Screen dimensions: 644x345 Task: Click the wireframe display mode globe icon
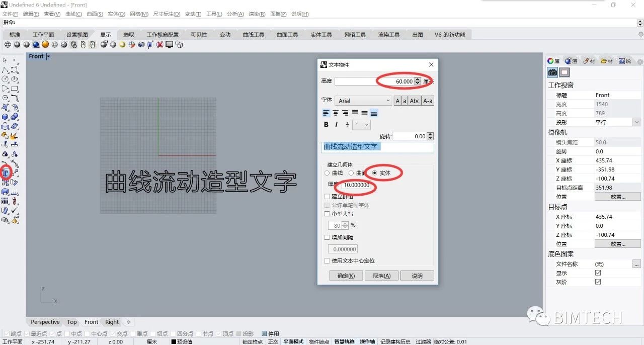(x=8, y=45)
